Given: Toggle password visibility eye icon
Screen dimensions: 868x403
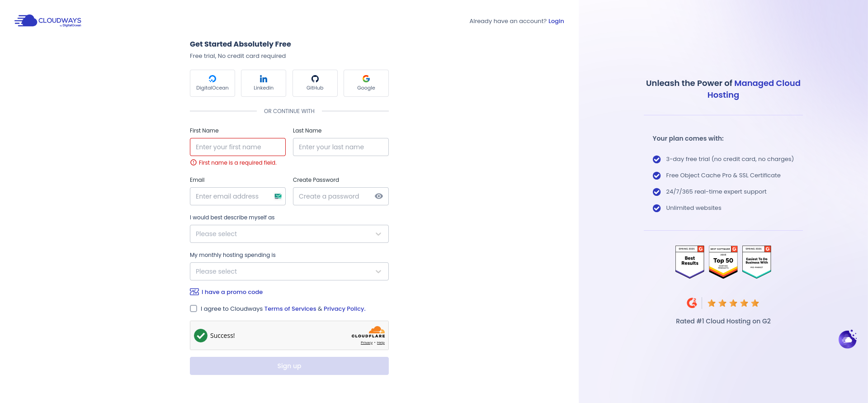Looking at the screenshot, I should [x=379, y=196].
